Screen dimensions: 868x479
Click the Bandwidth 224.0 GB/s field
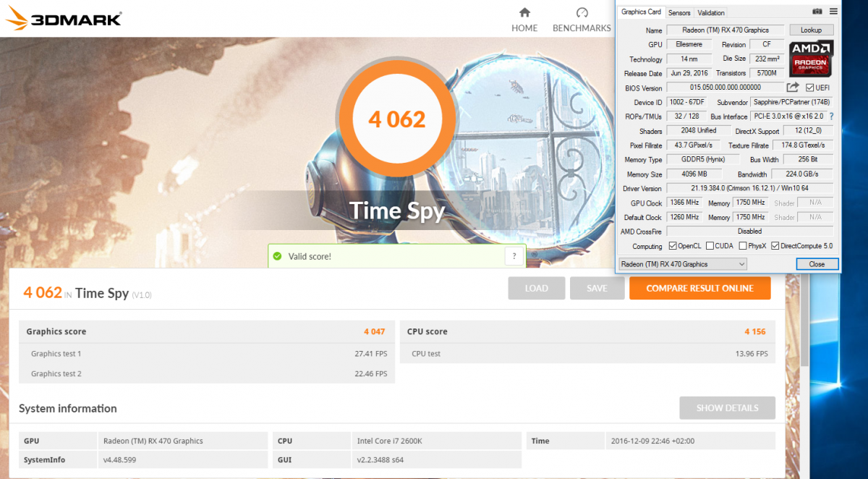802,174
